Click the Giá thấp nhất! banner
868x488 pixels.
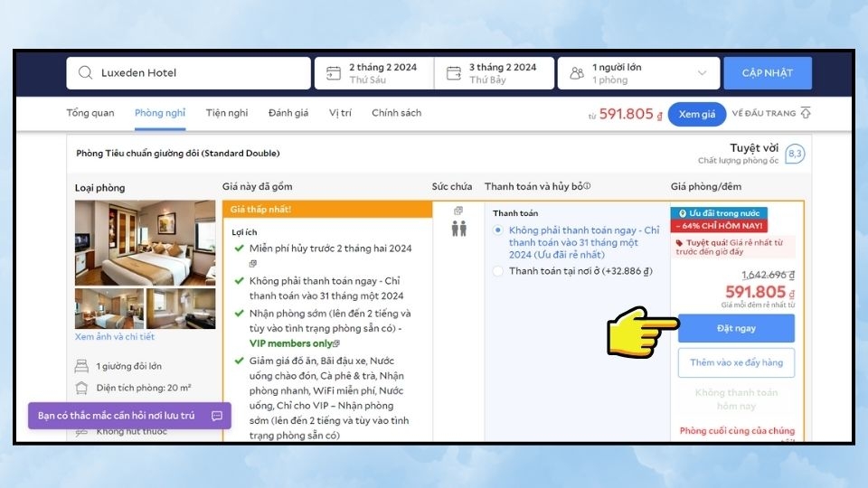point(327,209)
